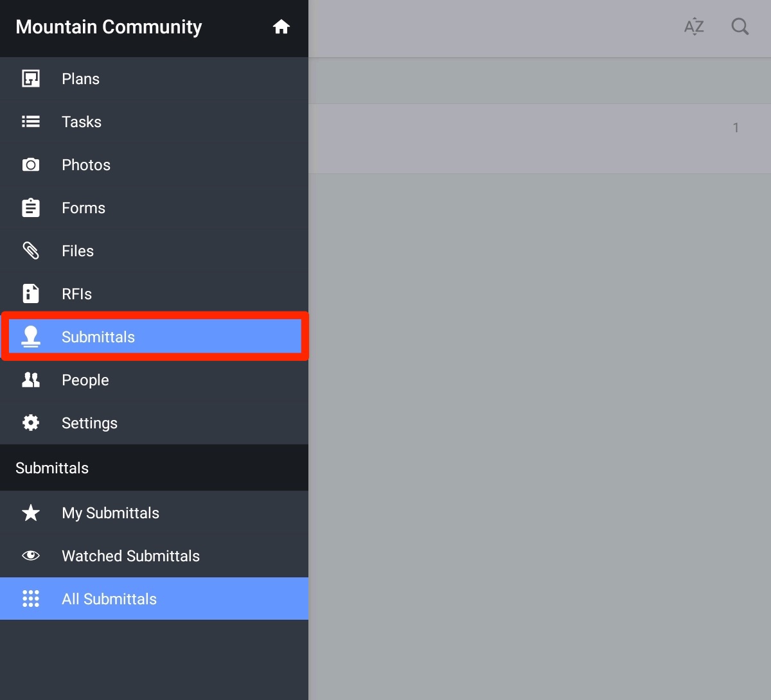Click the Plans blueprint icon
Viewport: 771px width, 700px height.
point(31,79)
